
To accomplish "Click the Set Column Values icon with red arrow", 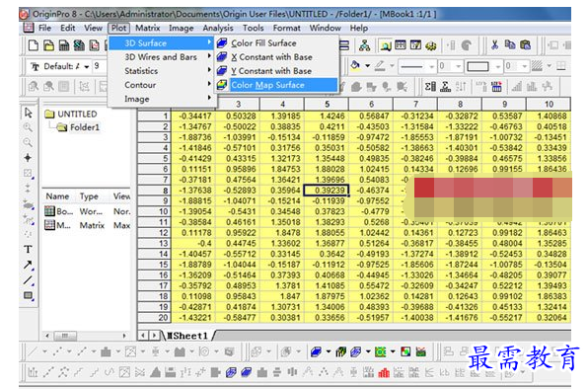I will (x=496, y=87).
